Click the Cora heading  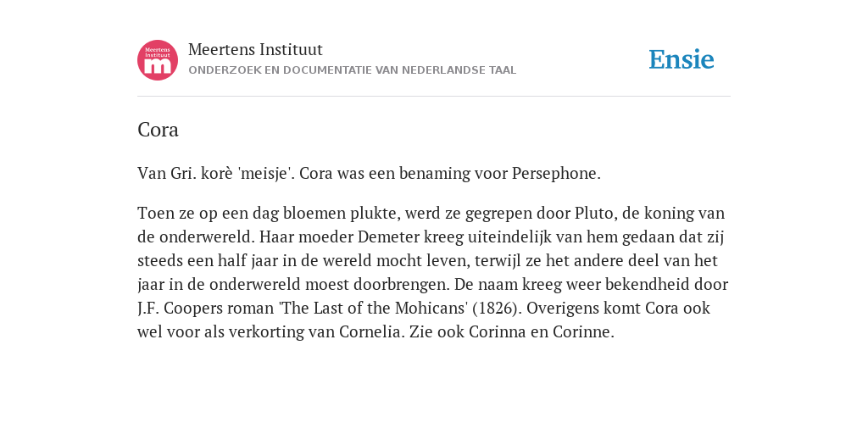tap(158, 130)
